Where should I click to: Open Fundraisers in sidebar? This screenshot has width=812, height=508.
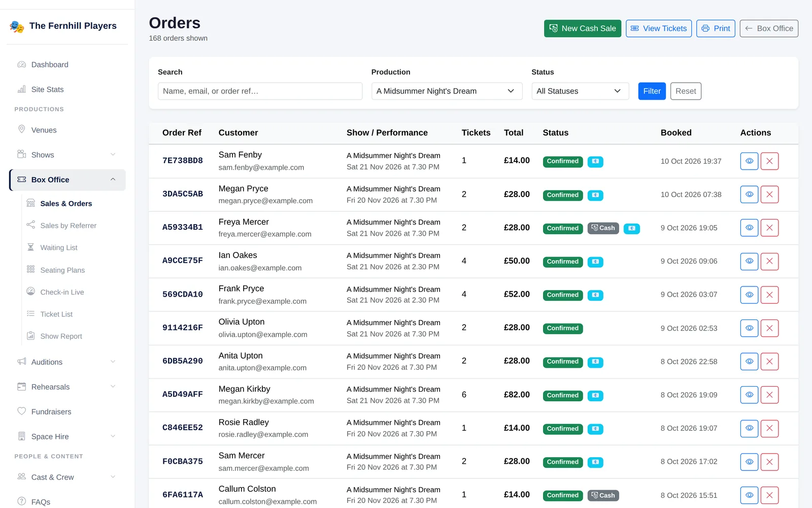pyautogui.click(x=67, y=412)
